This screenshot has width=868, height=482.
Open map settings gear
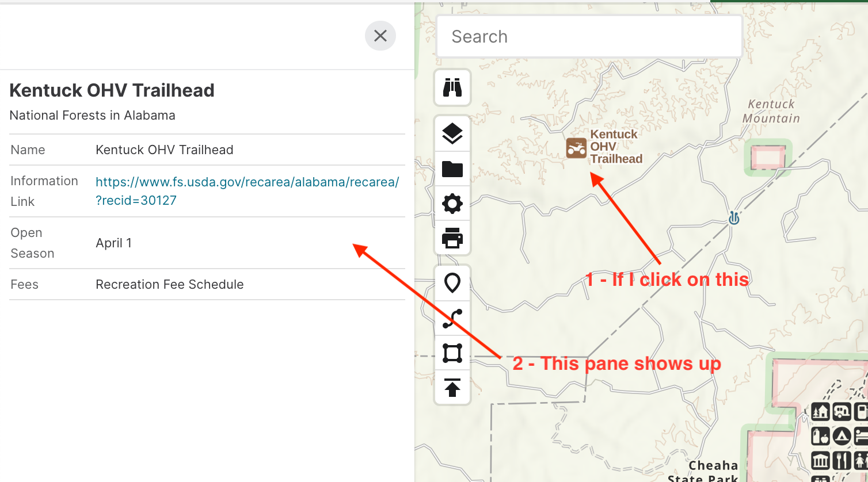coord(452,204)
